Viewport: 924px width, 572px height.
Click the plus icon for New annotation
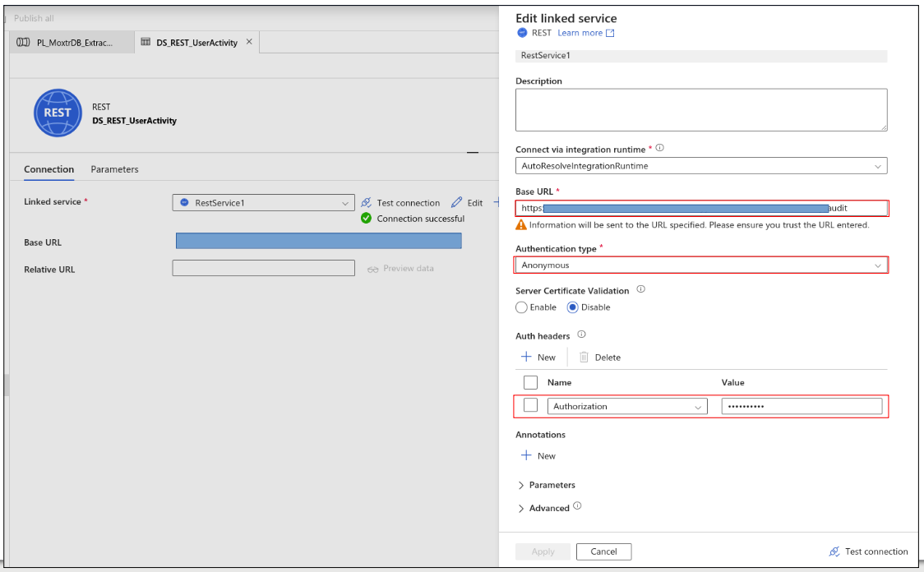526,455
